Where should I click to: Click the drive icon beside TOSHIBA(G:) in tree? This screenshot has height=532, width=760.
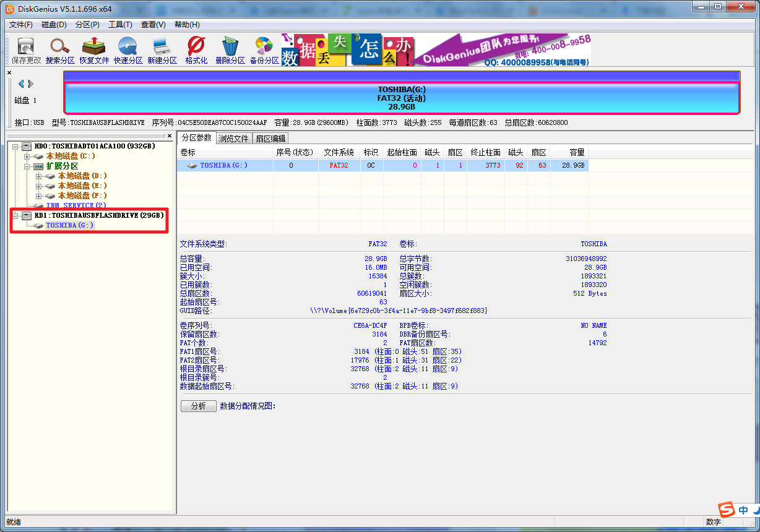[x=38, y=225]
